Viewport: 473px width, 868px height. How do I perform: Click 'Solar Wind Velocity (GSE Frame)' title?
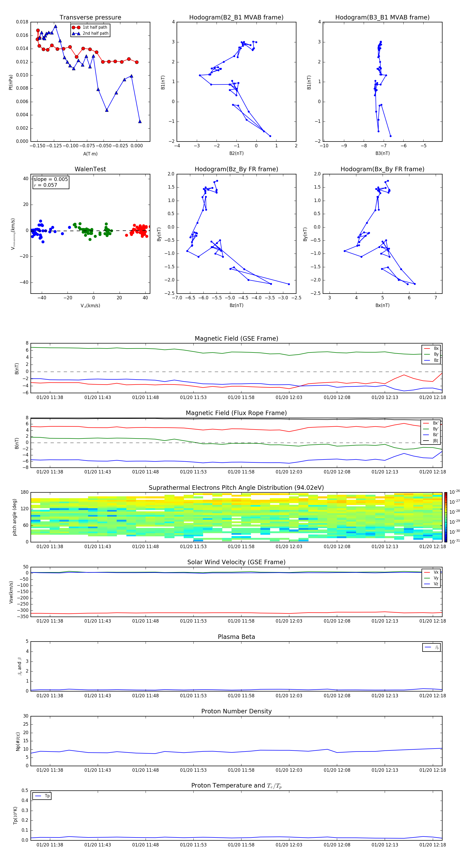(236, 562)
